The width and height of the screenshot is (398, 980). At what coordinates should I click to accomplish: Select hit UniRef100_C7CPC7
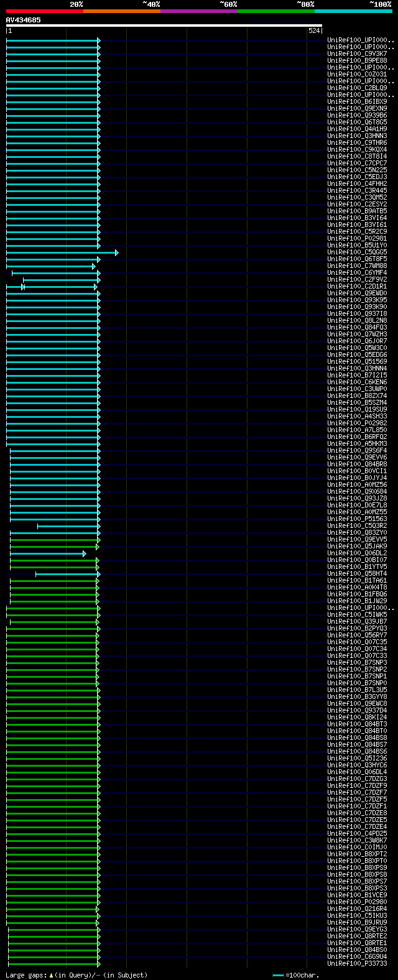point(358,164)
